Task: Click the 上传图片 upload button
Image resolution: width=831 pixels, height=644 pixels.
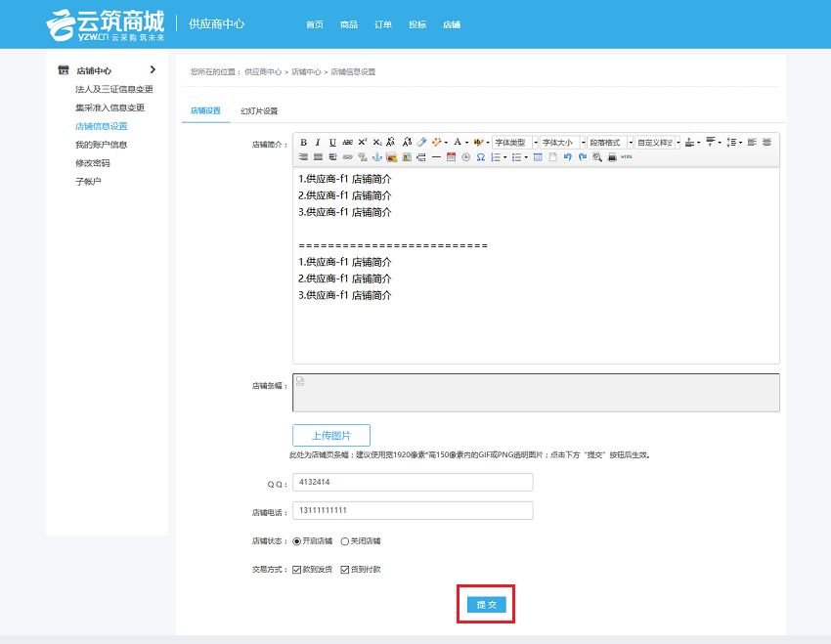Action: point(331,436)
